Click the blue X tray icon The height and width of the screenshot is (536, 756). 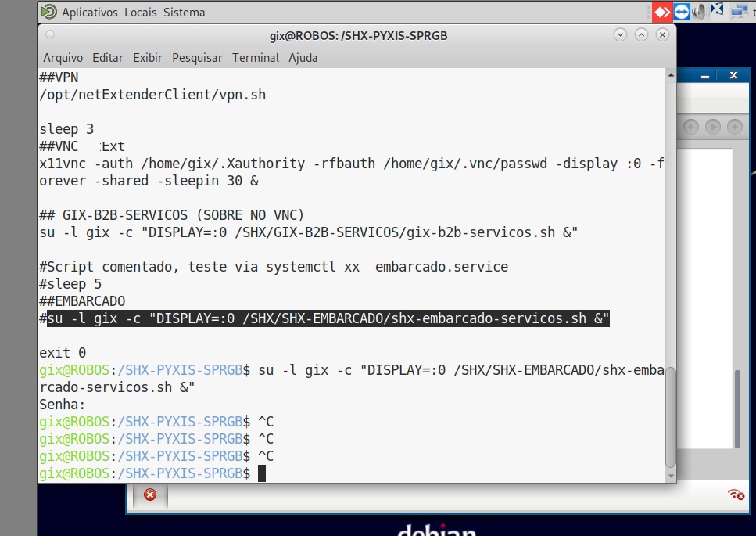(x=717, y=11)
